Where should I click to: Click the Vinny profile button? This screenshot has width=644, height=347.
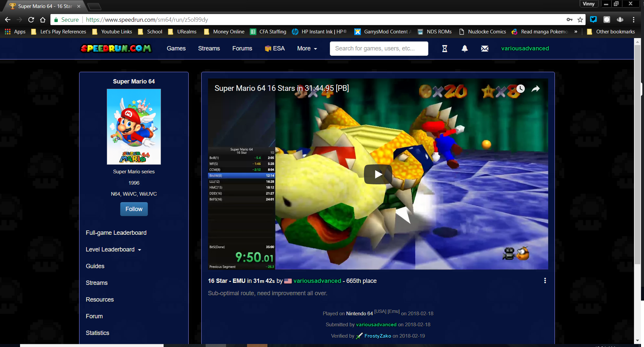click(589, 4)
